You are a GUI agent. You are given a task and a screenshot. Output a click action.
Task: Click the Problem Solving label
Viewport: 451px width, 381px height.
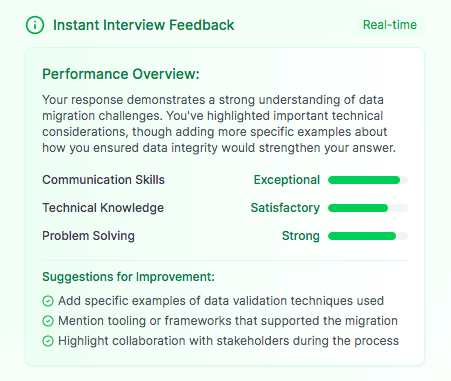tap(88, 236)
